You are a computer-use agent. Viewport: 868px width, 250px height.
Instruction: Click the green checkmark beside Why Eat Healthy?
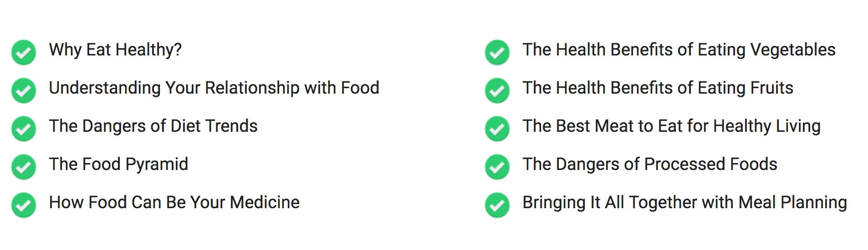(24, 52)
